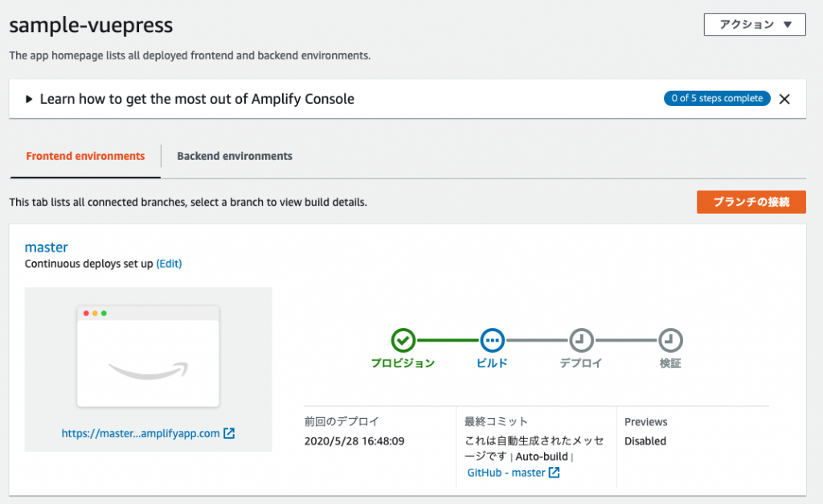The width and height of the screenshot is (823, 504).
Task: Click the ビルド in-progress step icon
Action: (x=493, y=340)
